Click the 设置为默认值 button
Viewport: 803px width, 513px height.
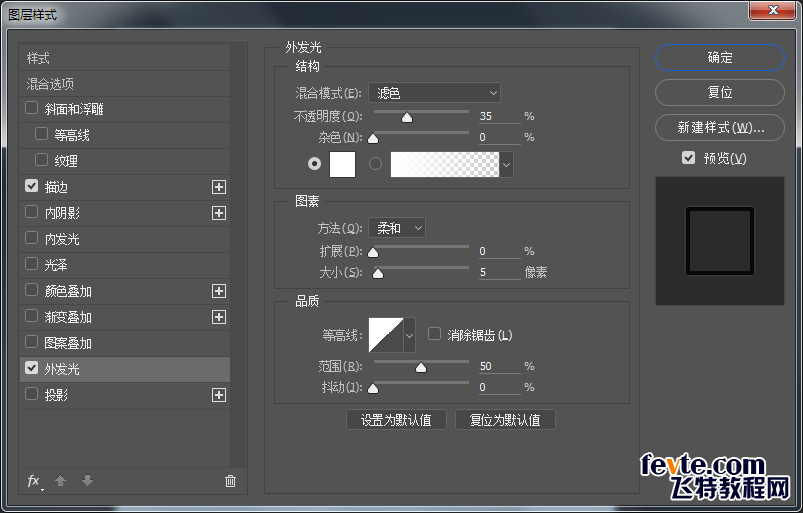click(396, 420)
